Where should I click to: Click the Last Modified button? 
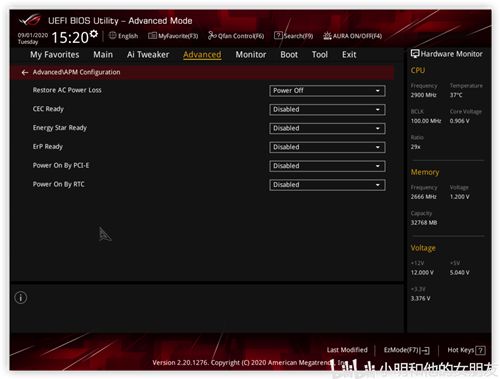coord(347,350)
